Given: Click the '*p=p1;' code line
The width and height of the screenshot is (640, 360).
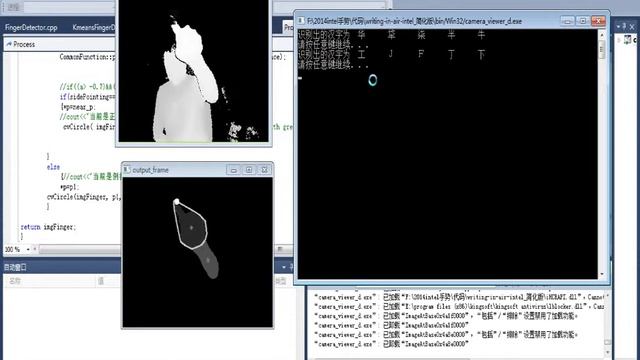Looking at the screenshot, I should click(x=70, y=187).
